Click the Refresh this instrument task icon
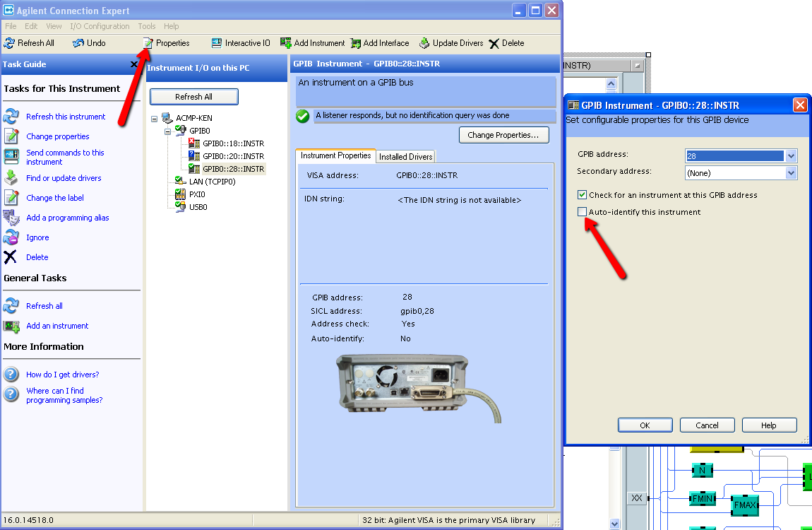 click(11, 116)
